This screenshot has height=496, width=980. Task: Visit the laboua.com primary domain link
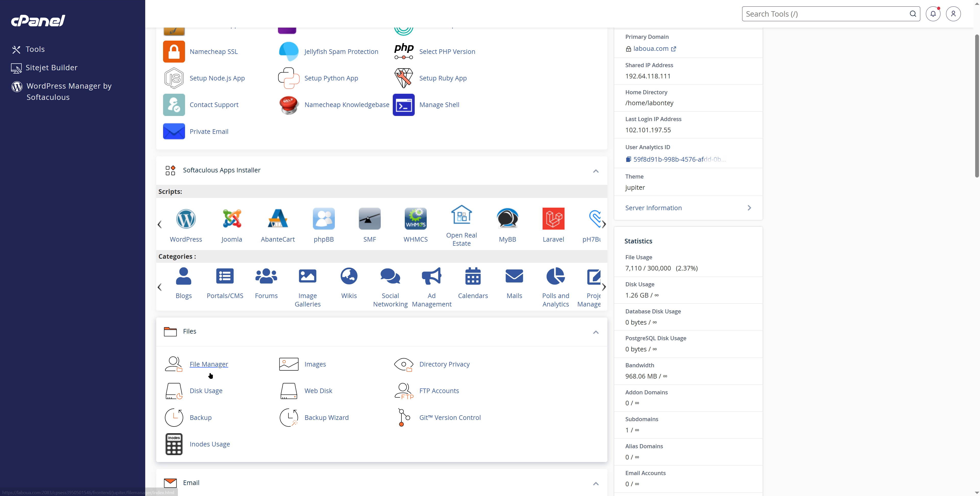coord(651,49)
